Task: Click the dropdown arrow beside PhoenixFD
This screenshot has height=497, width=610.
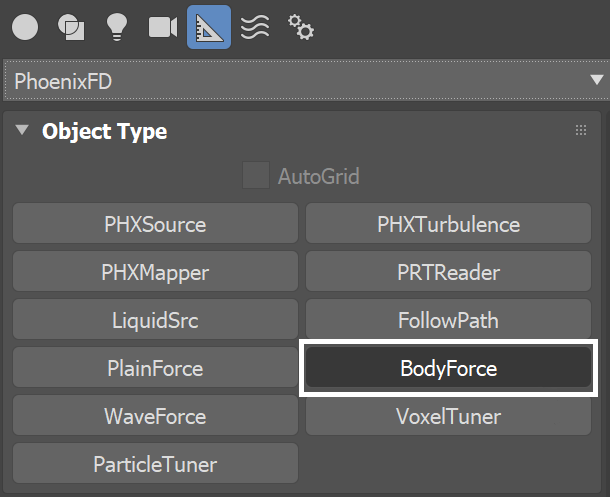Action: (596, 80)
